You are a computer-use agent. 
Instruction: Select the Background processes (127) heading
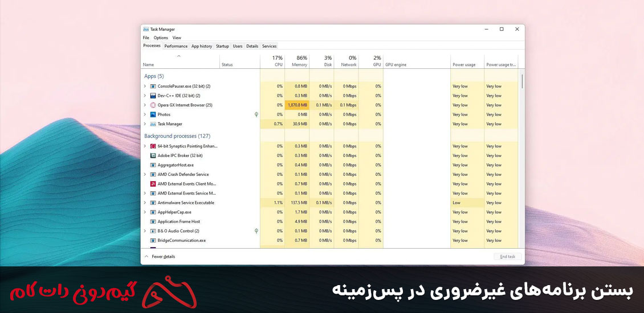pyautogui.click(x=177, y=136)
